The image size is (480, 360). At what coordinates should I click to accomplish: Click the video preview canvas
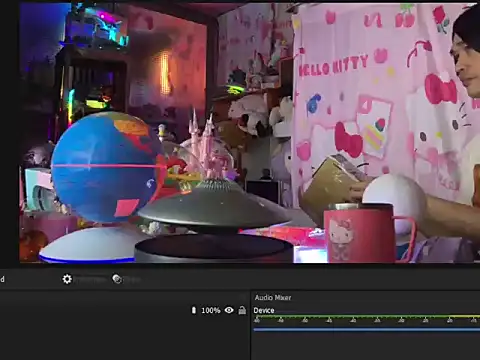[x=250, y=133]
